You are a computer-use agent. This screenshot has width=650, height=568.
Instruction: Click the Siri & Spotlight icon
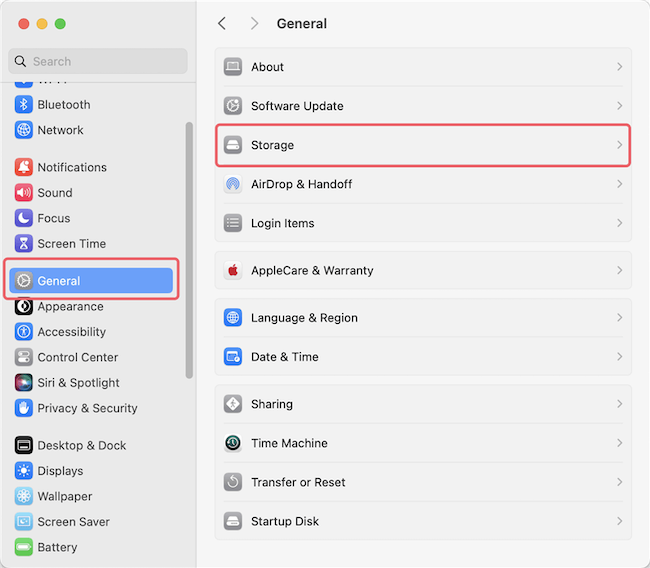pyautogui.click(x=24, y=383)
